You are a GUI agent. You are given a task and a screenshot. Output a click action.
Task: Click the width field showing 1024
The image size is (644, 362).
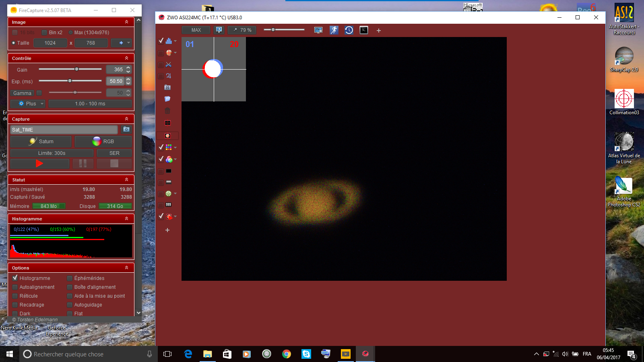point(50,43)
